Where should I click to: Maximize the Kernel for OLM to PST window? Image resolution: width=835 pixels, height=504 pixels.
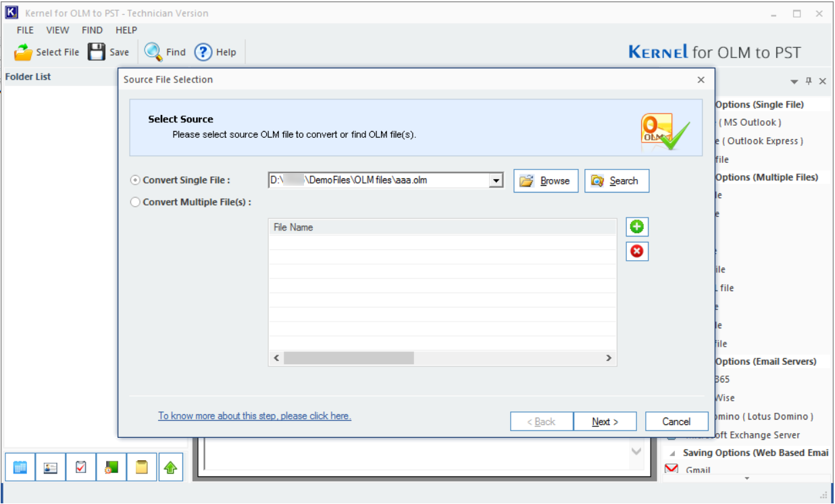[x=797, y=13]
